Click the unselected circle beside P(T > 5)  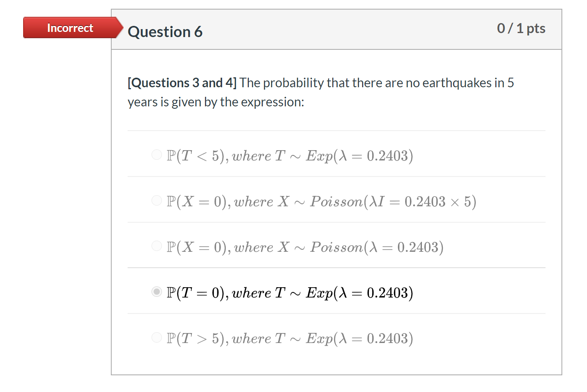(x=157, y=337)
